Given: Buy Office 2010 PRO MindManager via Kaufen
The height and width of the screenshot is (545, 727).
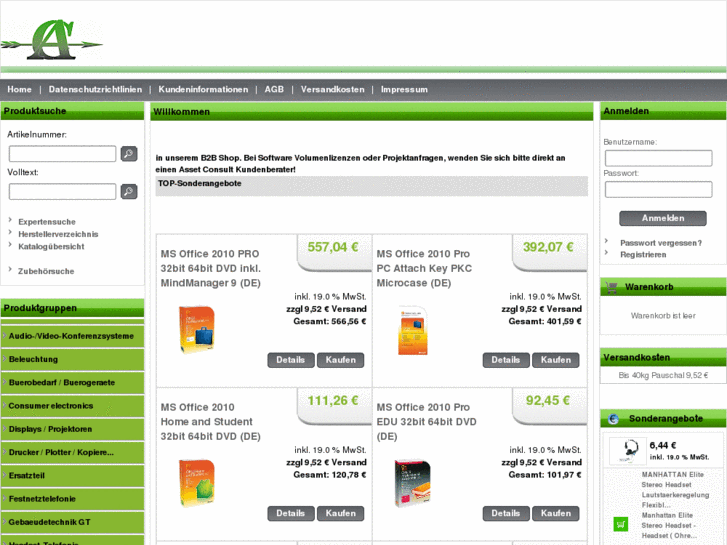Looking at the screenshot, I should tap(340, 360).
